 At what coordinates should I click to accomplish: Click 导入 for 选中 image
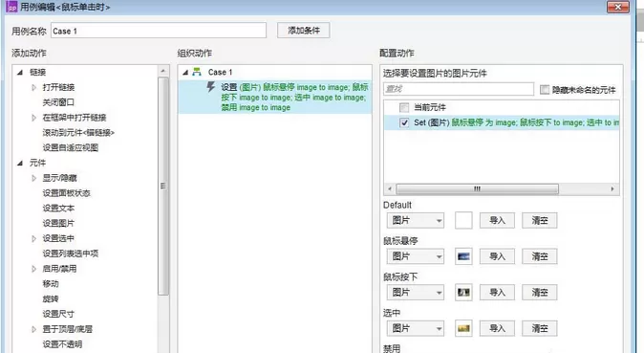[498, 328]
